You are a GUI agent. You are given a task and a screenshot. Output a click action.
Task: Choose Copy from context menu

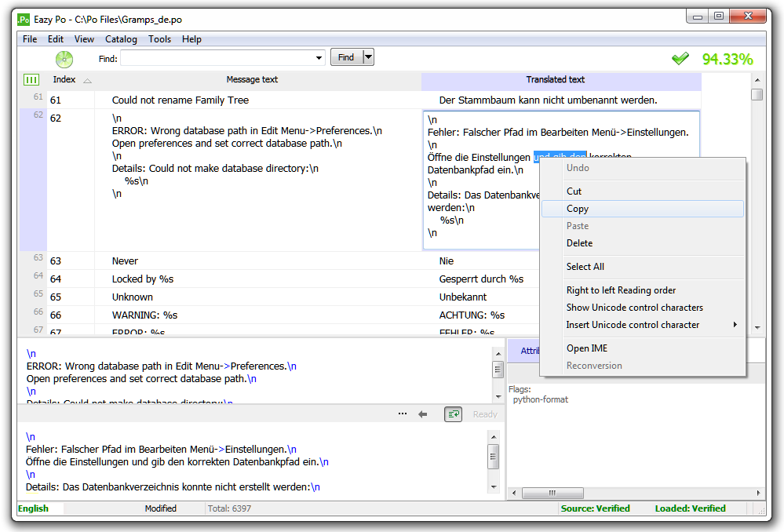pos(643,209)
